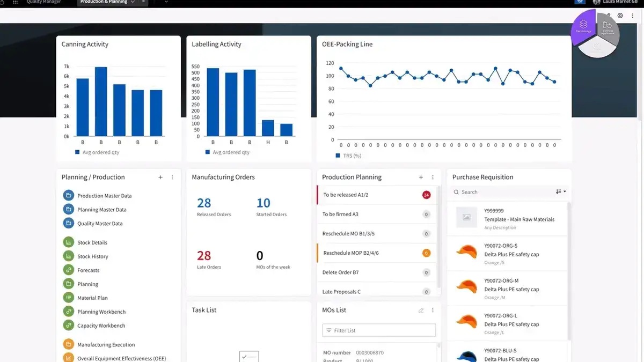Click the Material Plan list icon
The height and width of the screenshot is (362, 644).
(68, 298)
